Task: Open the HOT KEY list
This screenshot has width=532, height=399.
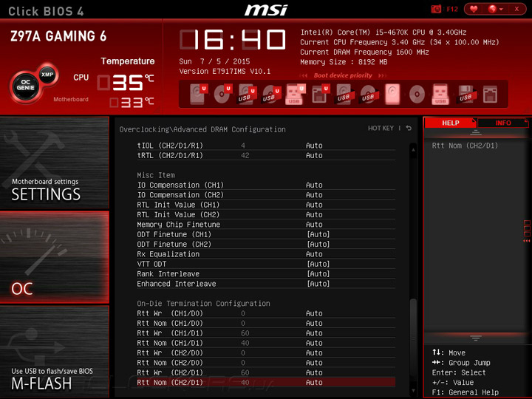Action: (x=381, y=128)
